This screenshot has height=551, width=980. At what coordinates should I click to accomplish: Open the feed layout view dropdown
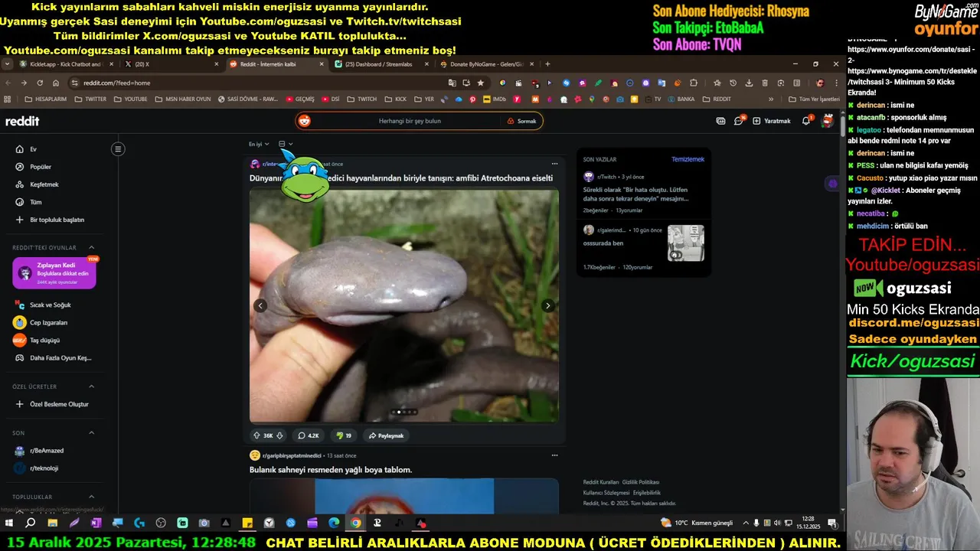tap(286, 144)
